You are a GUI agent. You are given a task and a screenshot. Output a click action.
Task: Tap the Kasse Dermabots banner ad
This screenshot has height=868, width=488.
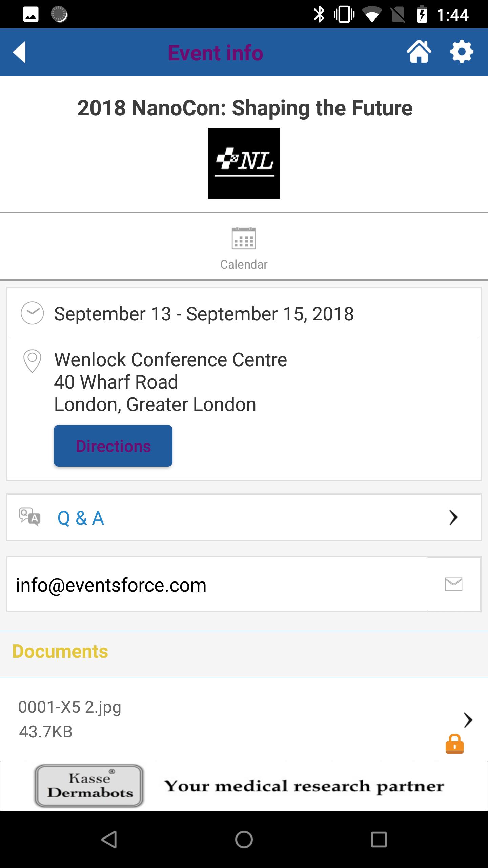coord(244,786)
